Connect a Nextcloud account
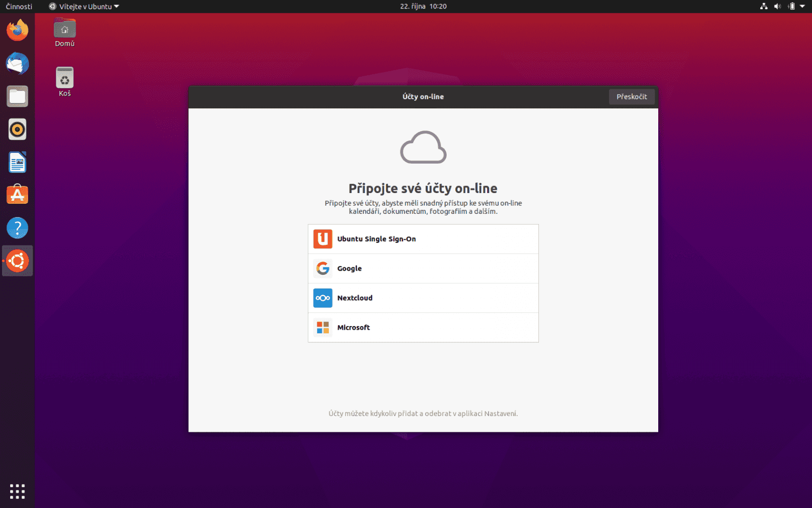Image resolution: width=812 pixels, height=508 pixels. [423, 298]
